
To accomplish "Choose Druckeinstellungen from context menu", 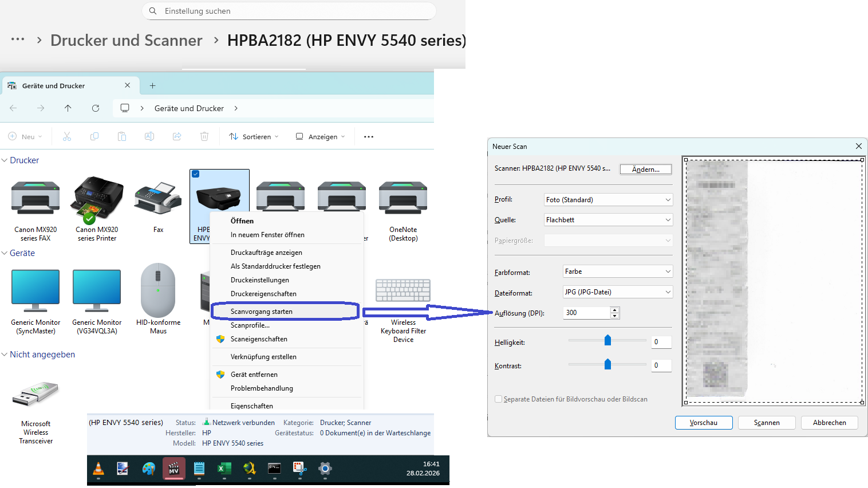I will (287, 280).
